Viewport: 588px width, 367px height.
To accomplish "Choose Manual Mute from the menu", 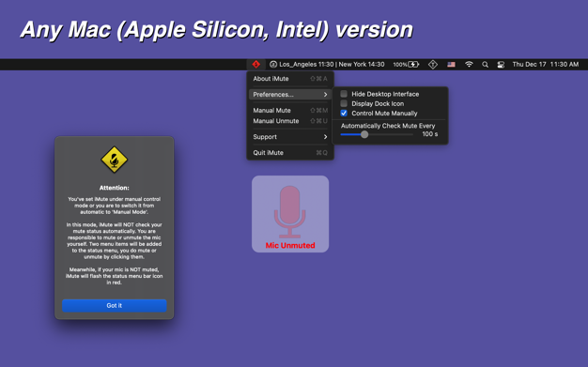I will pyautogui.click(x=290, y=110).
